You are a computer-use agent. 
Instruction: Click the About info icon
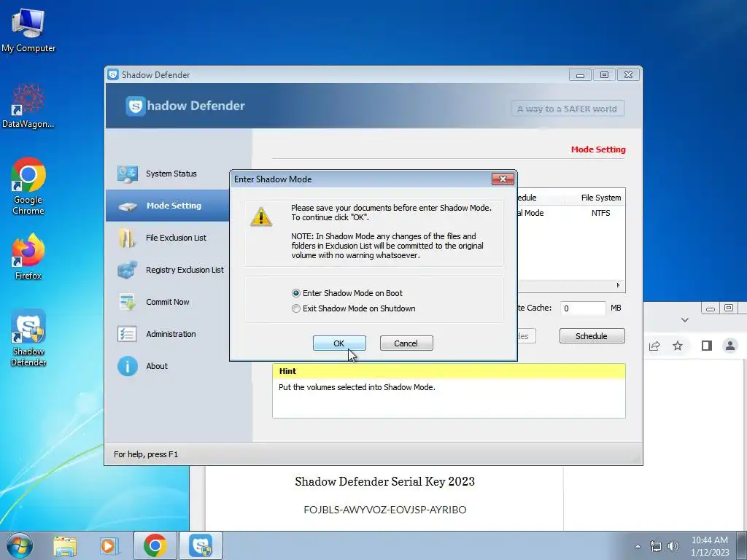pos(127,366)
